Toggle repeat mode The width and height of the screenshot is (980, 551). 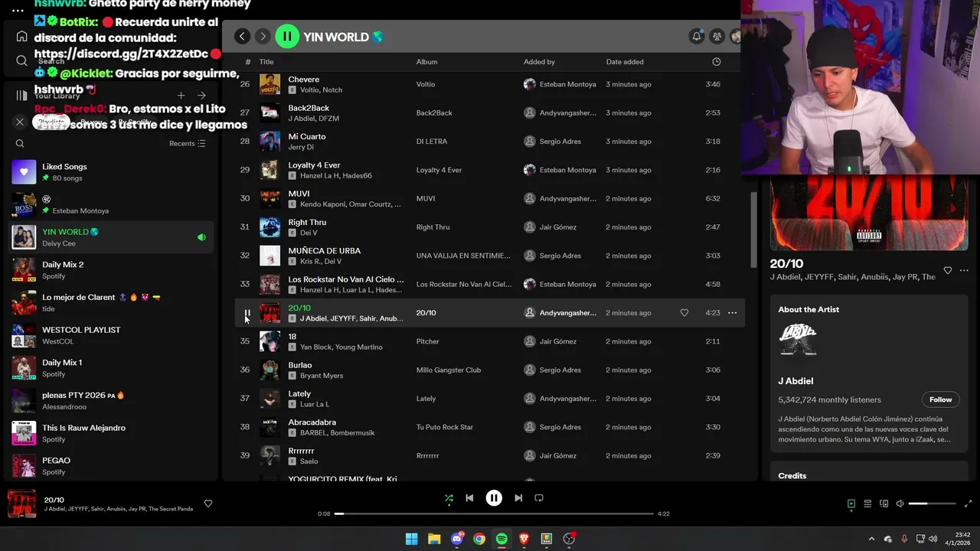[539, 498]
